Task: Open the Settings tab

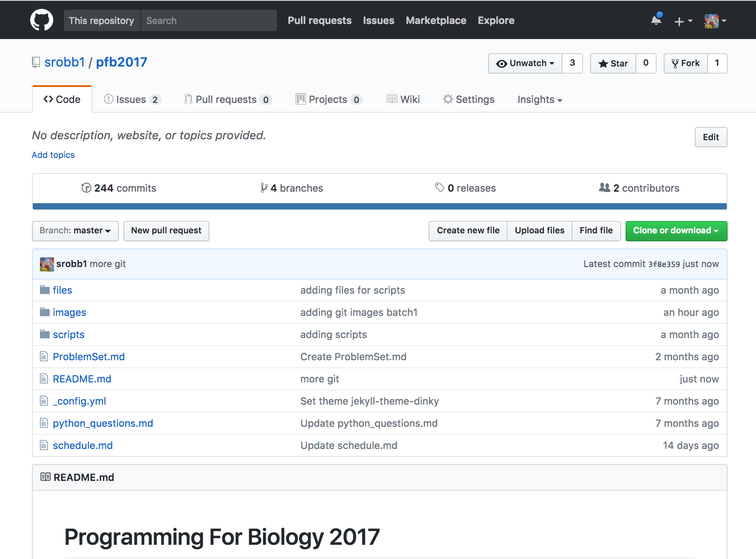Action: click(469, 99)
